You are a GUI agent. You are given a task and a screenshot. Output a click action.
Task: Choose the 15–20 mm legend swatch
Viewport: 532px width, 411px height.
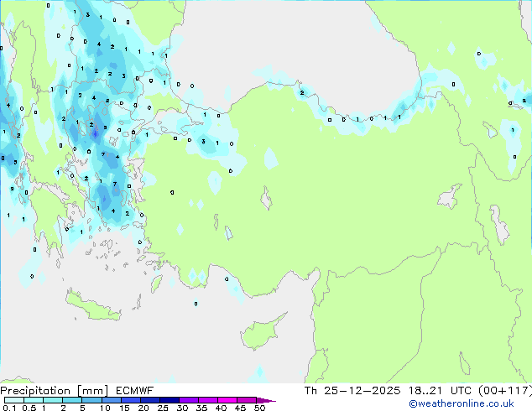tap(130, 400)
